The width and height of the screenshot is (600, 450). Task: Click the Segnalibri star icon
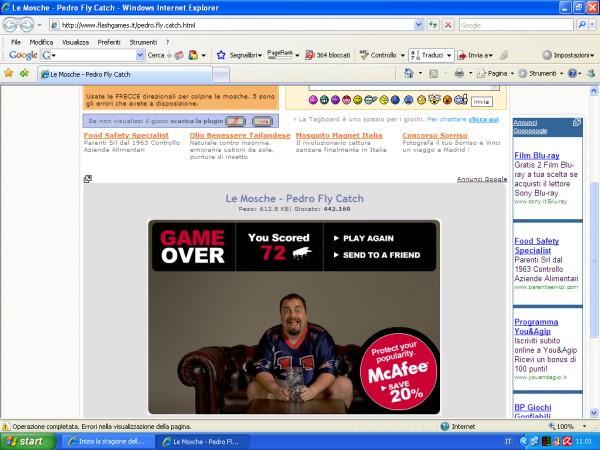[221, 55]
